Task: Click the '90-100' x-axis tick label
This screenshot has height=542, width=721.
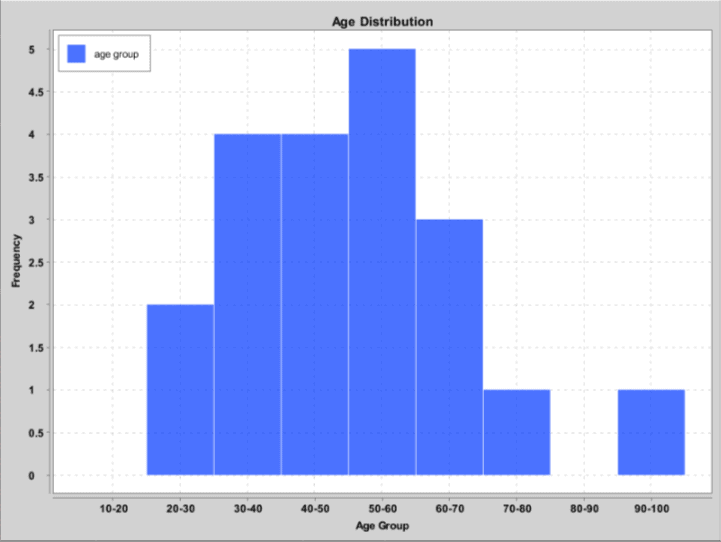Action: (651, 508)
